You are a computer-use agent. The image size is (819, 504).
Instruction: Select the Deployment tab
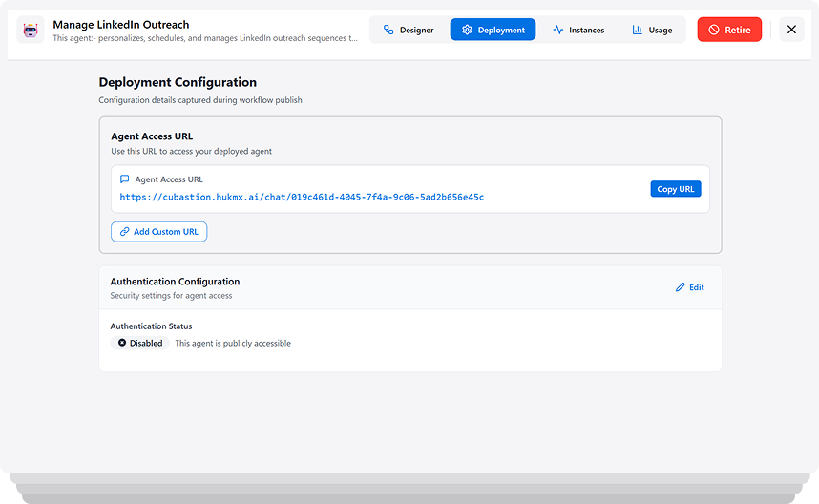click(x=493, y=30)
